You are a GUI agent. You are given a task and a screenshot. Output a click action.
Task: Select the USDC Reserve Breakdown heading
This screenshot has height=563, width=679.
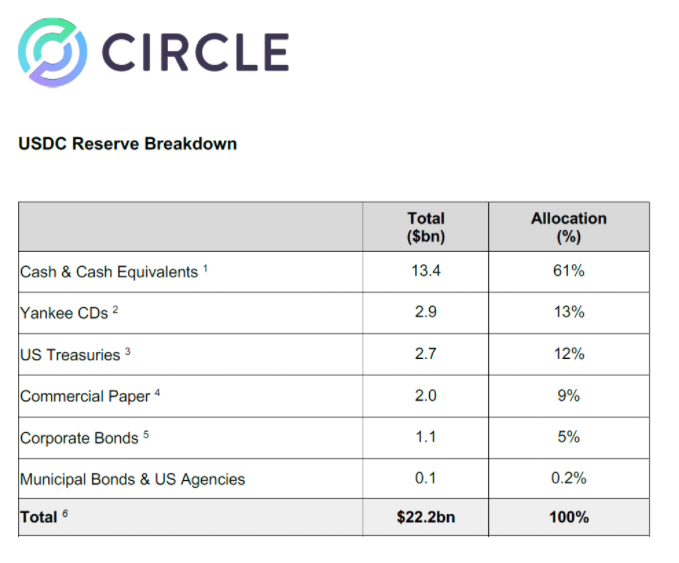tap(128, 144)
